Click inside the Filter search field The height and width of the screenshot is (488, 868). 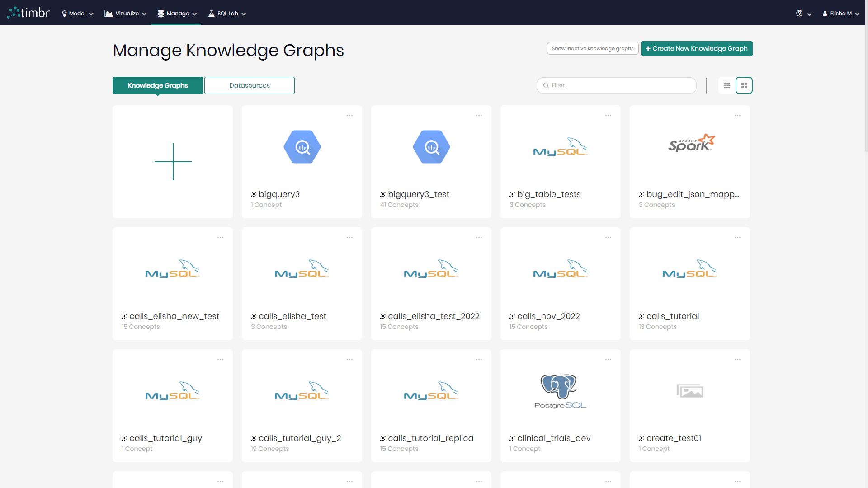click(616, 85)
